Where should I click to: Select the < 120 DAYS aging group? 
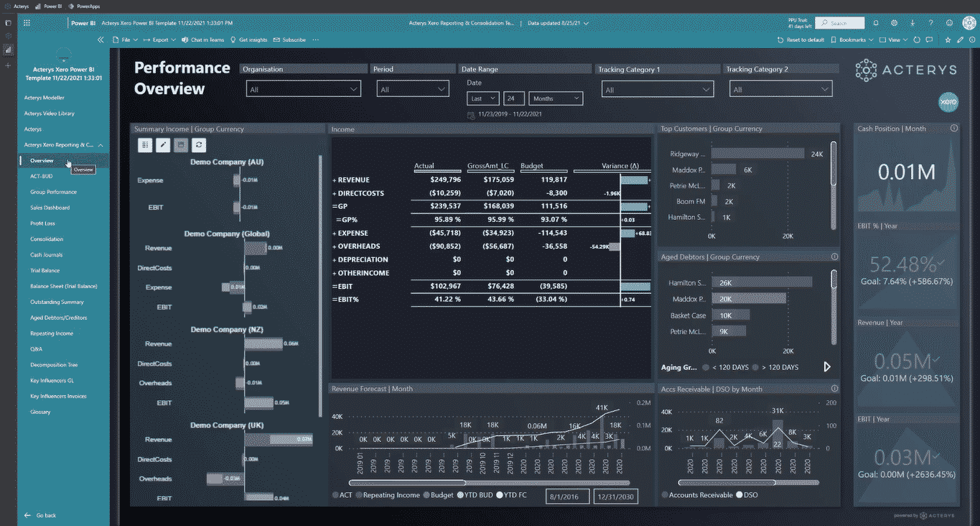coord(727,367)
